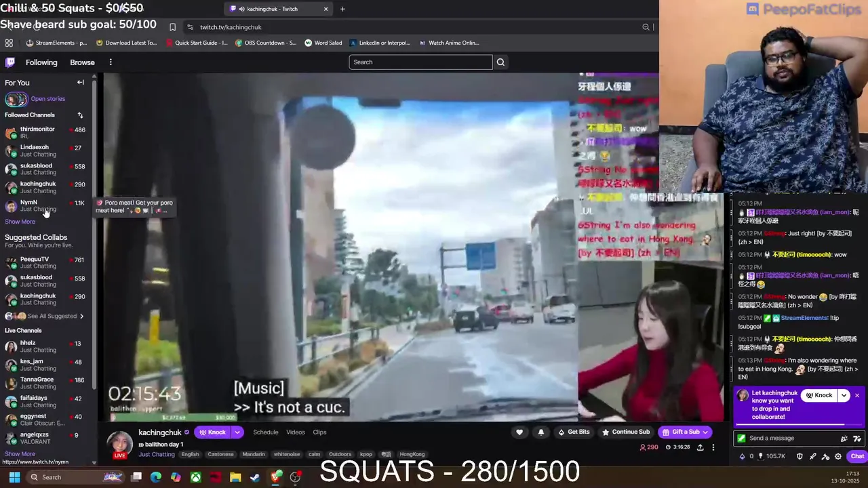Click the Knock button beside kachingchuk name

coord(213,432)
